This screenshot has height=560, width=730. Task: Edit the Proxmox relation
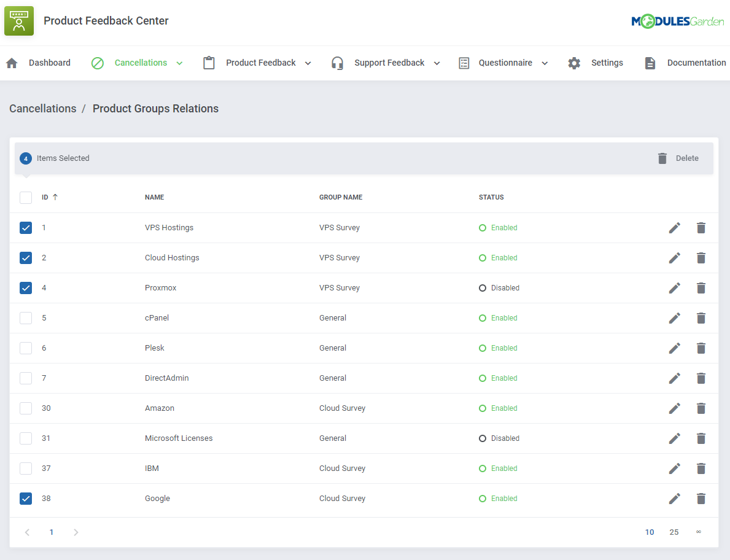pos(675,288)
